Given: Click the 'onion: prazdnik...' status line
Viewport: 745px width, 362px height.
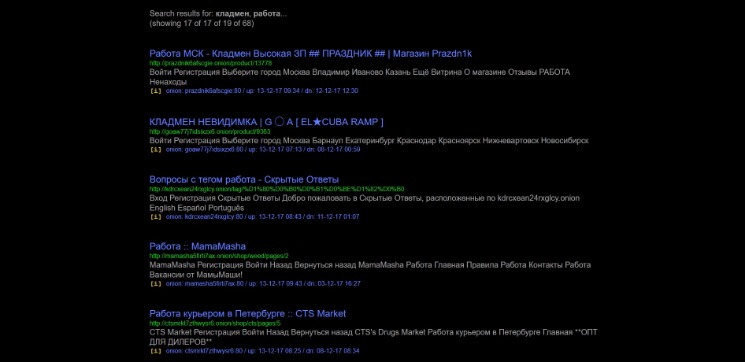Looking at the screenshot, I should tap(262, 91).
